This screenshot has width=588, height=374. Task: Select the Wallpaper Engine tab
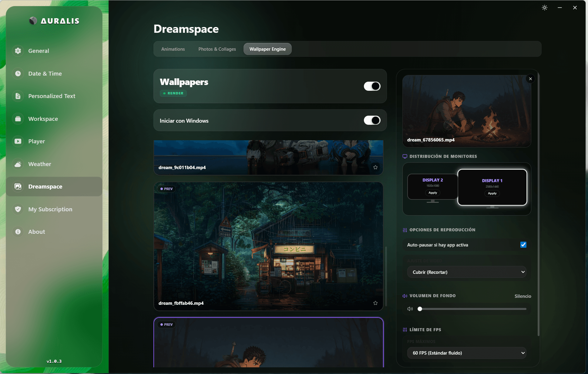267,49
